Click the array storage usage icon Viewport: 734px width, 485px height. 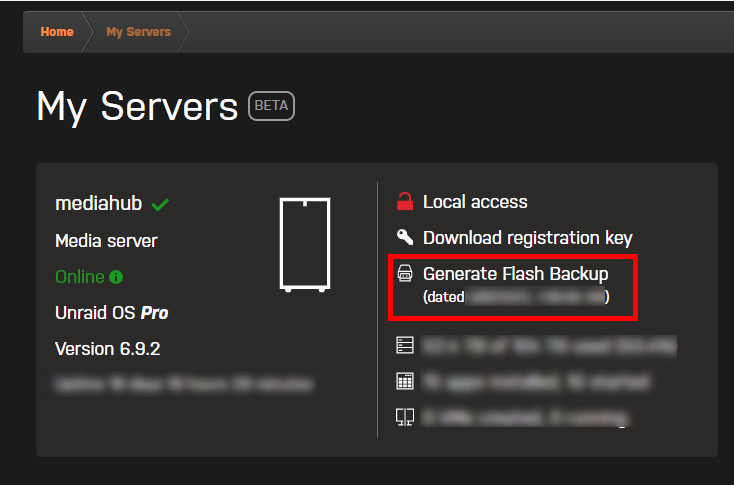click(x=405, y=345)
